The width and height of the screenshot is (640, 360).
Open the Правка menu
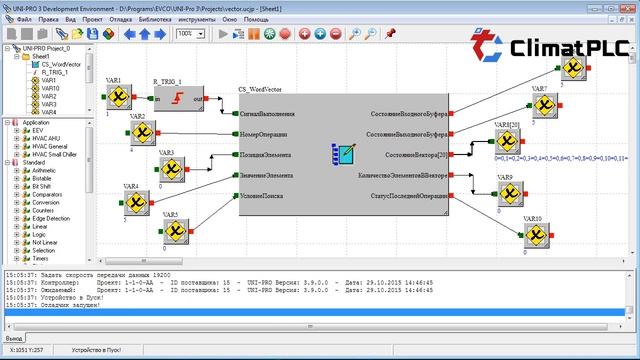pyautogui.click(x=48, y=19)
